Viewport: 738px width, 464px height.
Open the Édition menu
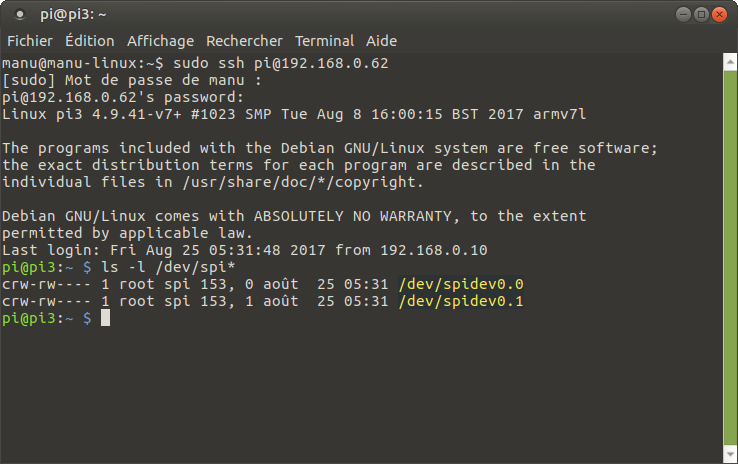[x=89, y=41]
